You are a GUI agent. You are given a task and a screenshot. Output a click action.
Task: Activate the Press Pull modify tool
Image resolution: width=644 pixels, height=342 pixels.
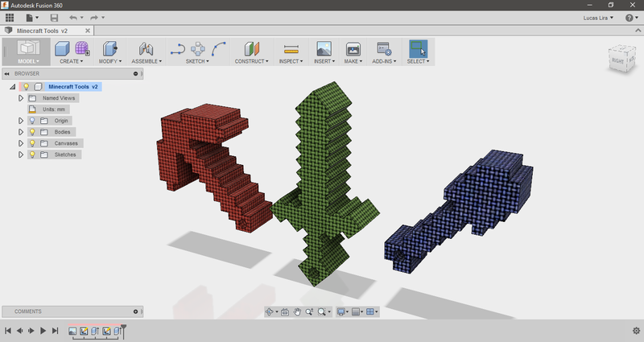pos(109,49)
